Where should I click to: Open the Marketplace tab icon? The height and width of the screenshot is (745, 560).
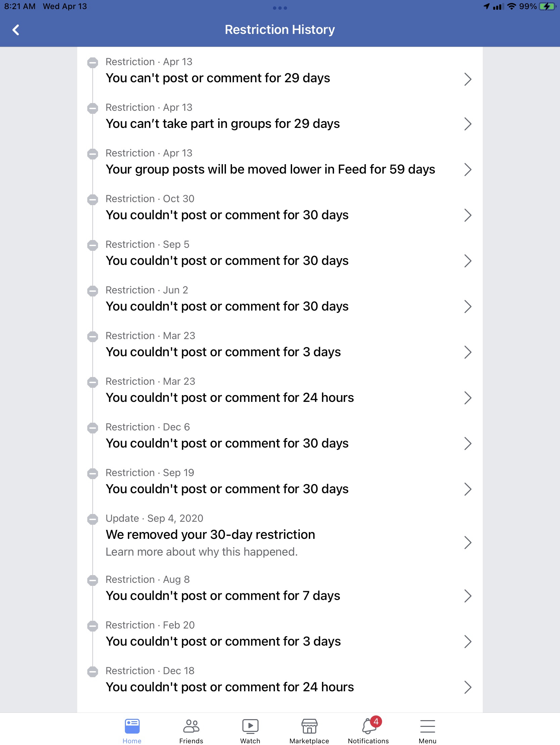[309, 726]
